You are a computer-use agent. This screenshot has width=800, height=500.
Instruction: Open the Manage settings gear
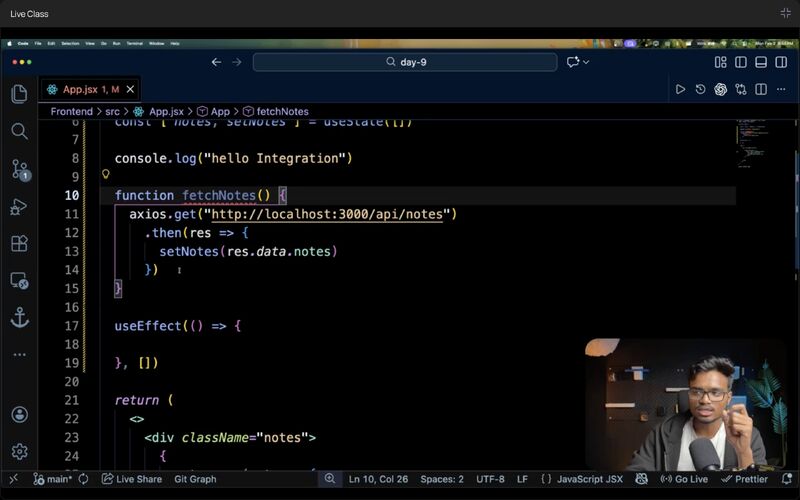tap(19, 452)
